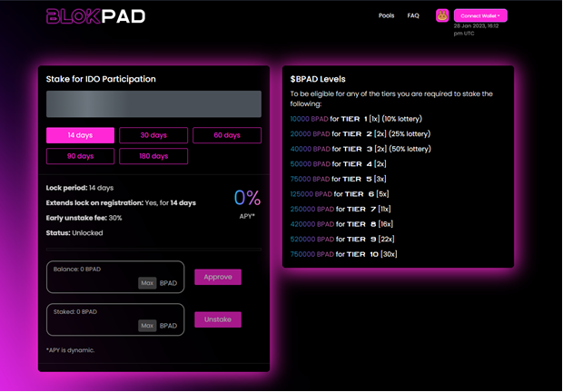Click the 'Status: Unlocked' text
Image resolution: width=563 pixels, height=392 pixels.
74,233
